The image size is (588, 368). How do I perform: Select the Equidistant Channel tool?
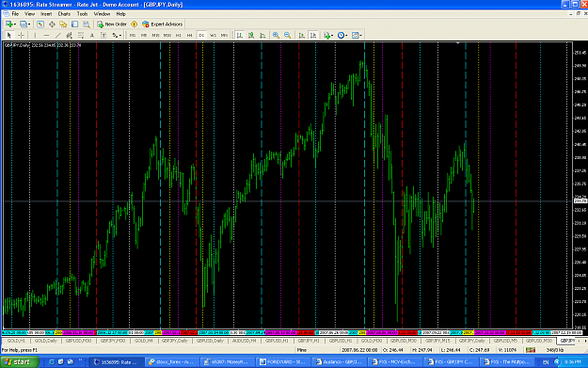click(69, 35)
